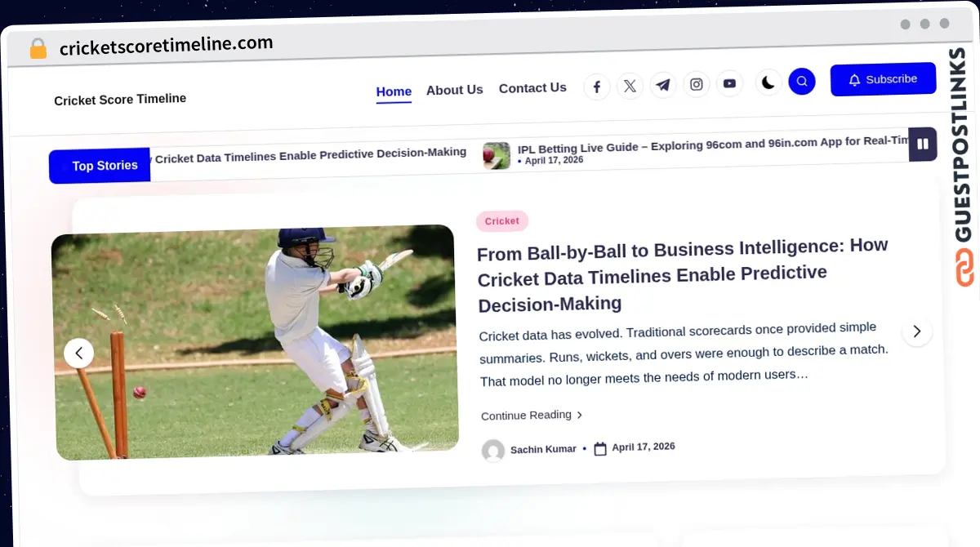Open the Predictive Decision-Making ticker headline

[x=310, y=155]
